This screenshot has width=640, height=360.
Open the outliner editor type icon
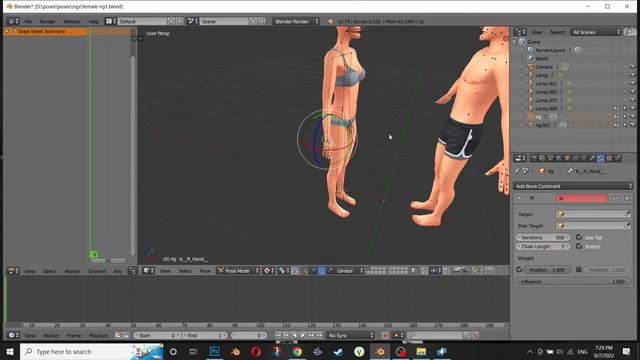pyautogui.click(x=520, y=32)
